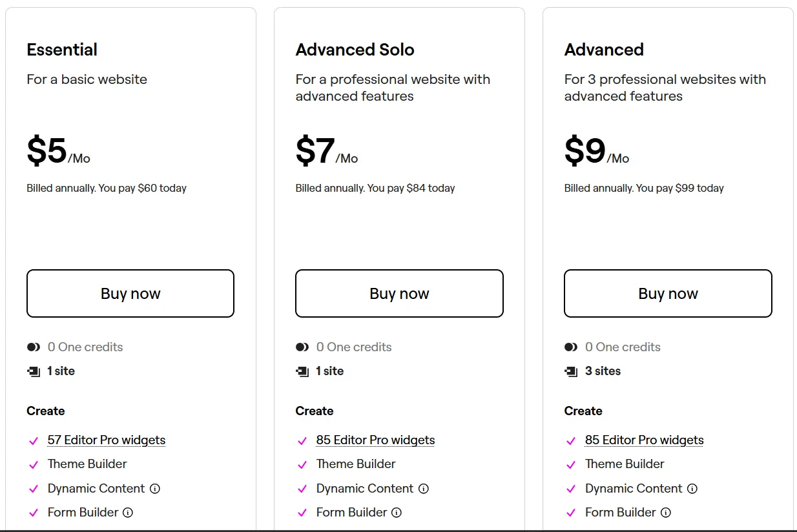The width and height of the screenshot is (797, 532).
Task: Click the Advanced Solo plan heading
Action: 355,50
